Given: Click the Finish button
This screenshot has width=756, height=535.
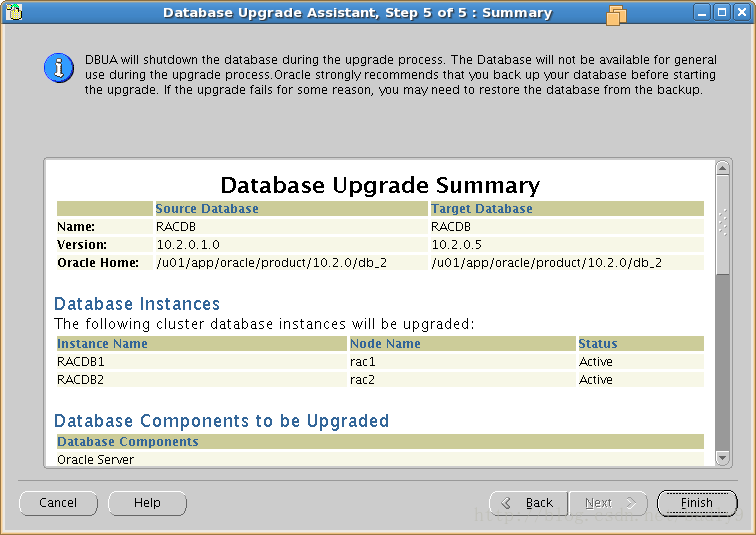Looking at the screenshot, I should [x=697, y=503].
